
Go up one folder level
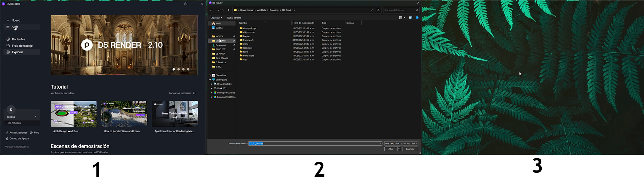[x=228, y=10]
